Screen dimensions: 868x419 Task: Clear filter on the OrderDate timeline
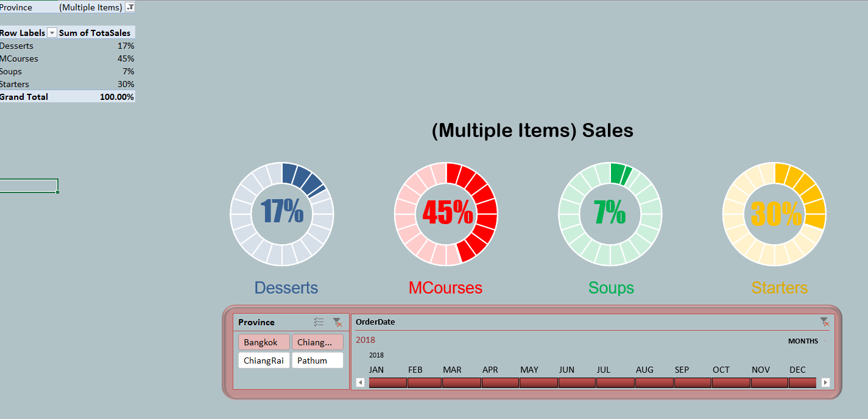(x=825, y=322)
